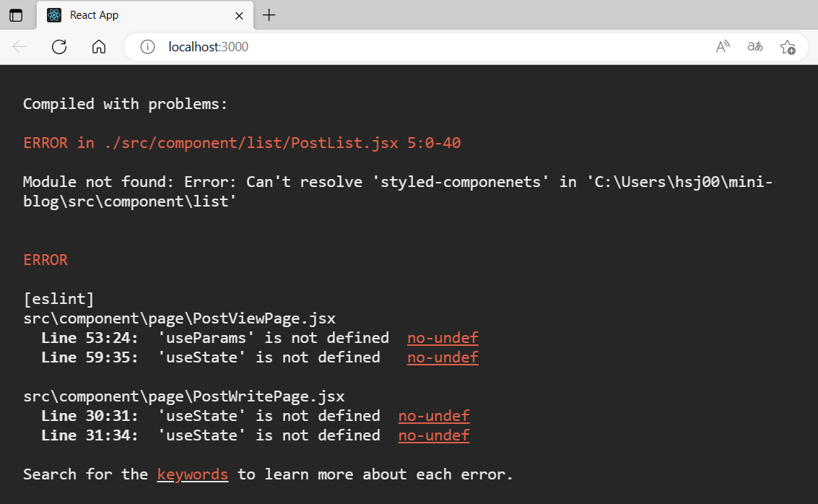
Task: Click the PostList.jsx error heading
Action: pyautogui.click(x=242, y=143)
